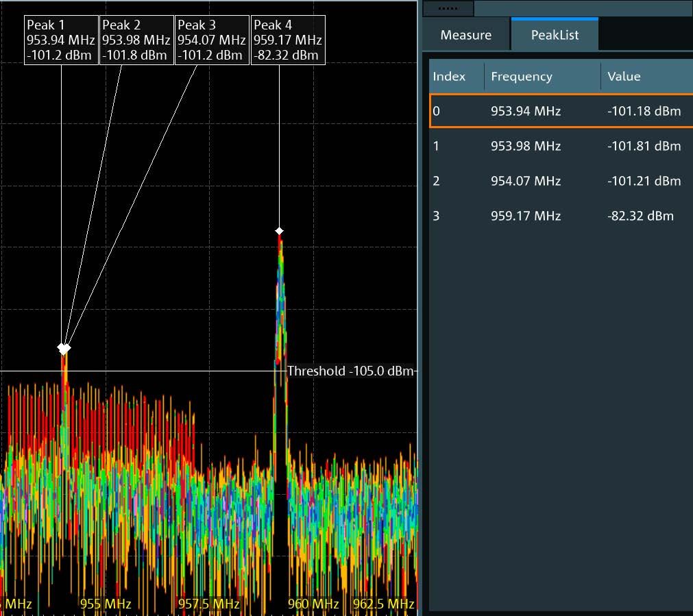Click the Threshold -105.0 dBm label

(x=350, y=371)
